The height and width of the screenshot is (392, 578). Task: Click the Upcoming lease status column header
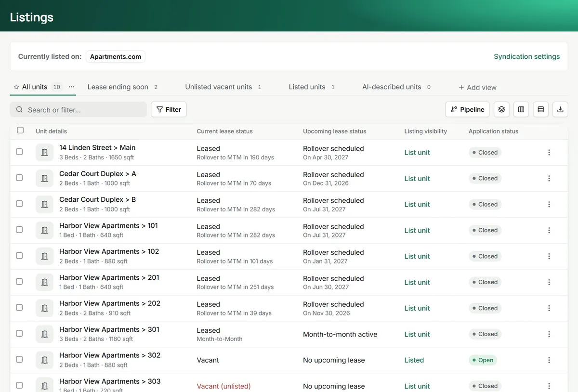pyautogui.click(x=335, y=131)
